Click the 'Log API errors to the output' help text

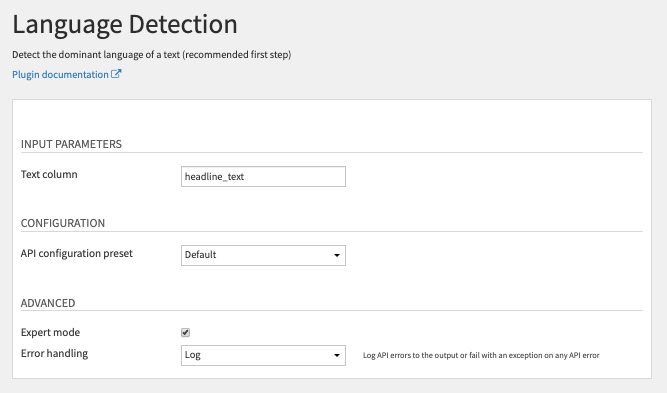[x=481, y=355]
